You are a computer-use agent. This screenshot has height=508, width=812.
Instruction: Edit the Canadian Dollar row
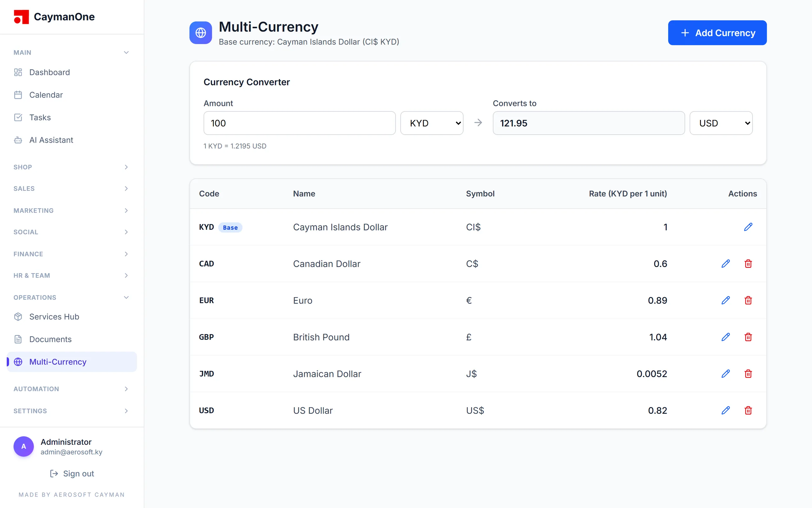[x=725, y=264]
